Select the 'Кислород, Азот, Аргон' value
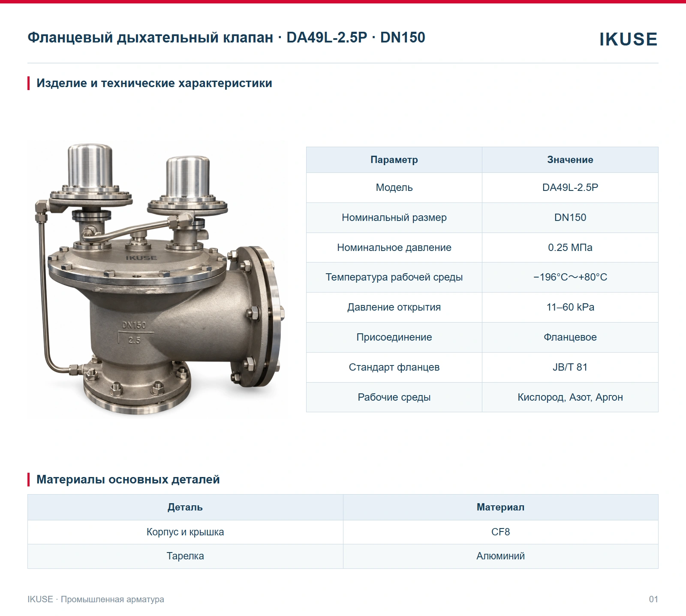 pos(570,397)
